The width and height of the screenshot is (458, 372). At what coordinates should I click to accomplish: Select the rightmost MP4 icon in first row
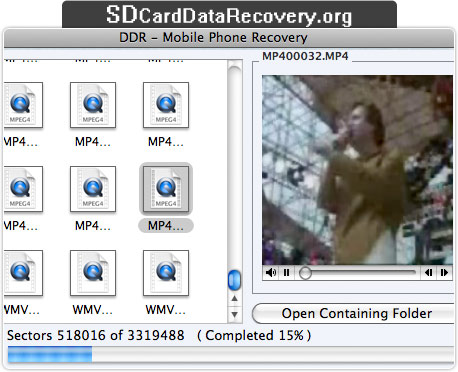166,105
